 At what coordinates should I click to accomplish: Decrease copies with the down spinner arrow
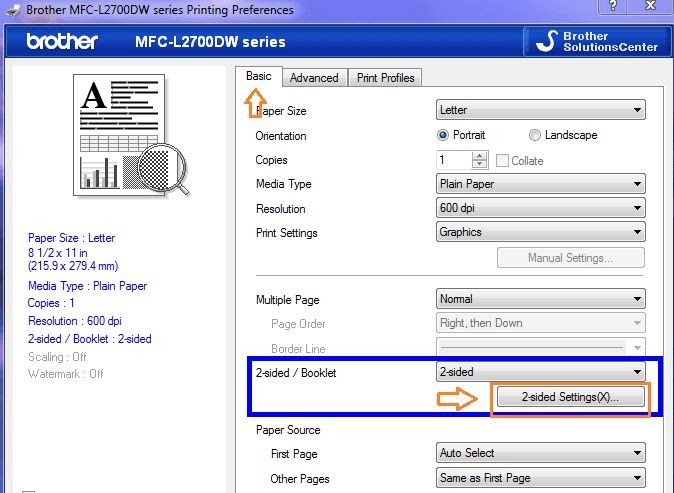click(480, 164)
